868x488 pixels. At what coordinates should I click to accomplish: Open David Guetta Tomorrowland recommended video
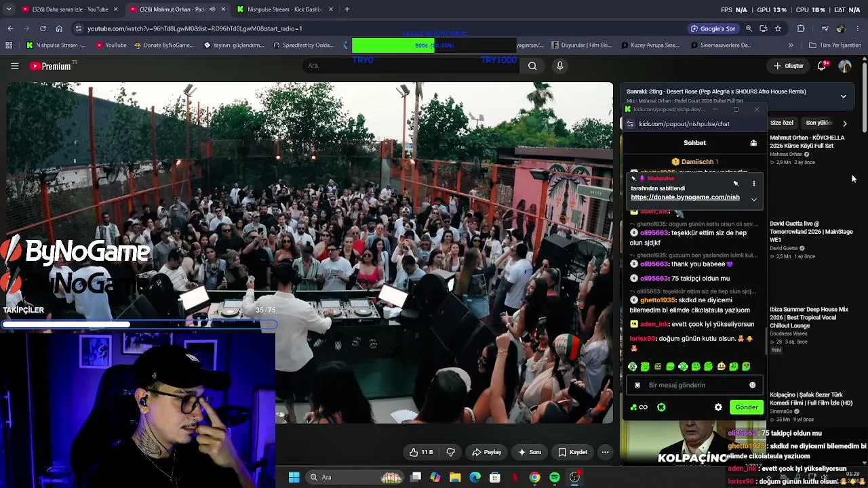coord(811,231)
